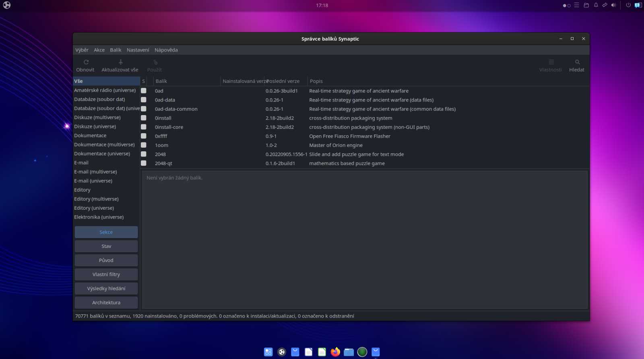The width and height of the screenshot is (644, 359).
Task: Toggle status checkbox for 2048-qt package
Action: pyautogui.click(x=144, y=163)
